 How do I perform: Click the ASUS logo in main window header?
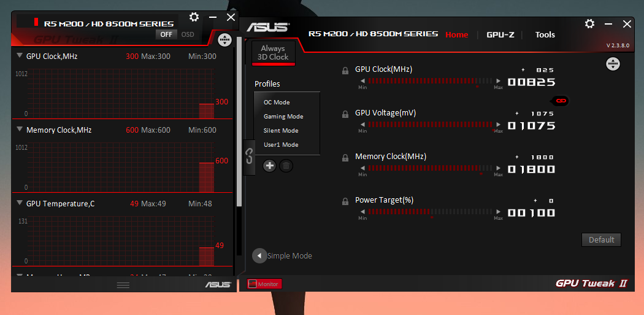(x=268, y=27)
